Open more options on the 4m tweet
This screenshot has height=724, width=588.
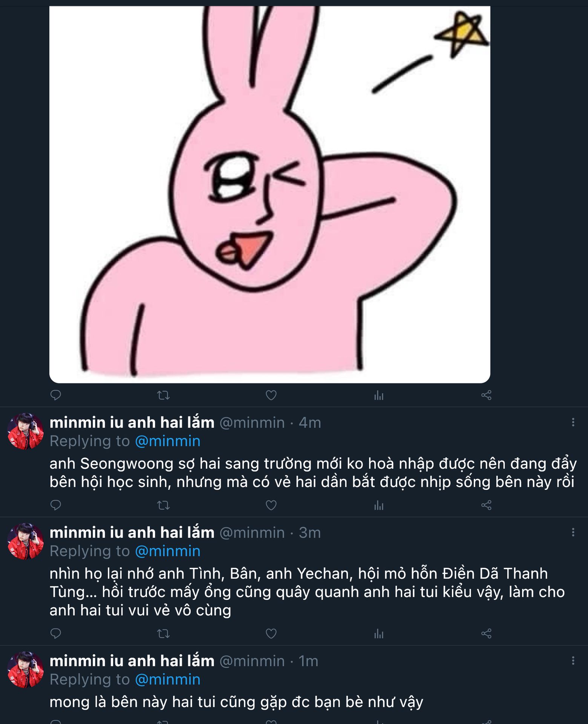[x=573, y=422]
